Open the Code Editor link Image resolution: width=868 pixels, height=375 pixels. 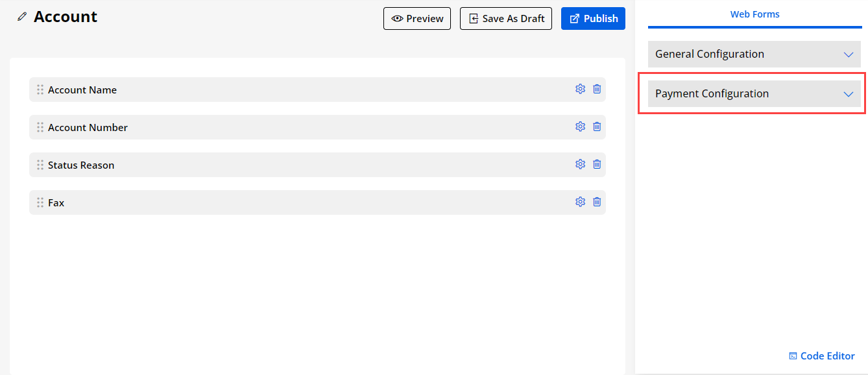coord(821,356)
